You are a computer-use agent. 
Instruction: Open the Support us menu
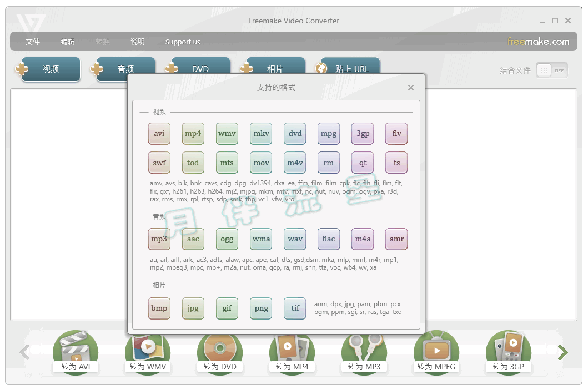coord(183,42)
